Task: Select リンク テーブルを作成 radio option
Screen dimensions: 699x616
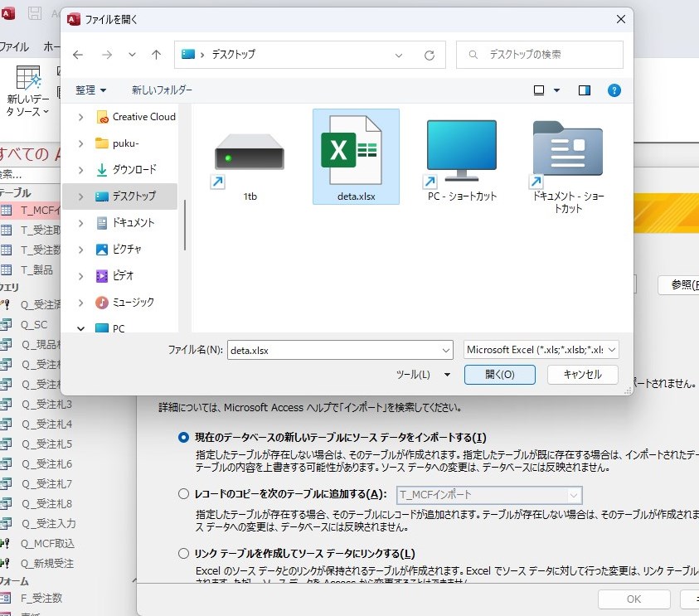Action: coord(183,554)
